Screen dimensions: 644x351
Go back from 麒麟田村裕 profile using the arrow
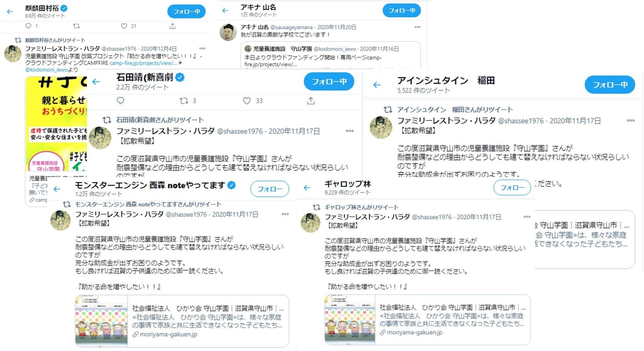point(10,12)
